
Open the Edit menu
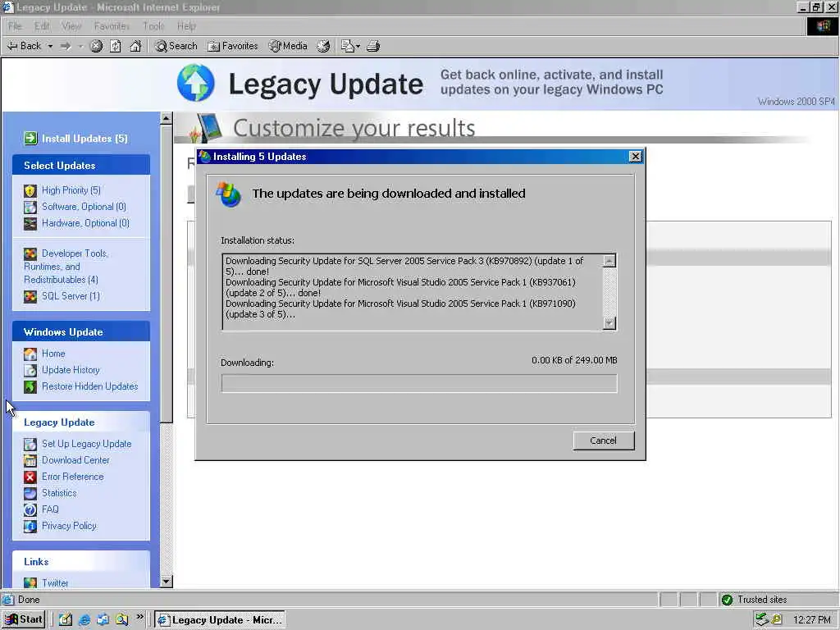click(41, 26)
